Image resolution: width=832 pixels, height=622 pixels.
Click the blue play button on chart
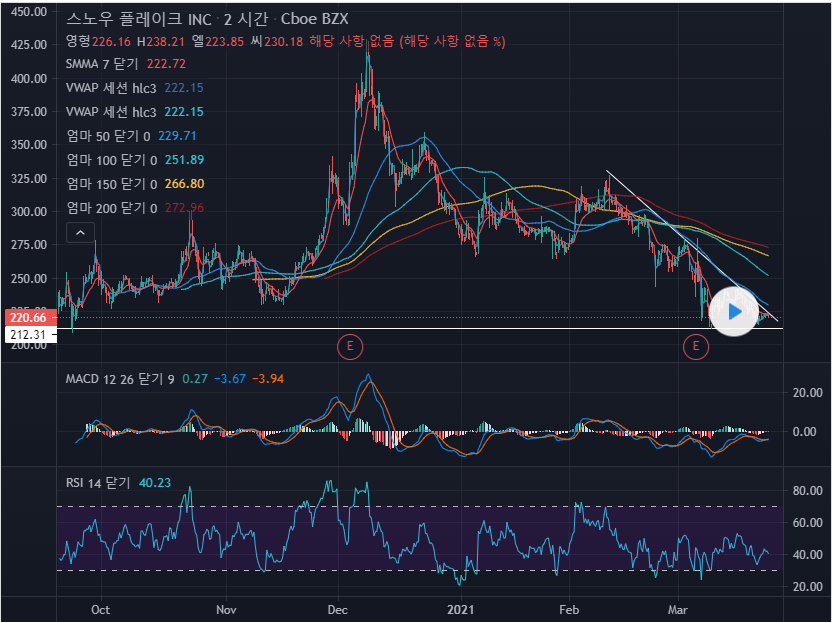coord(735,311)
